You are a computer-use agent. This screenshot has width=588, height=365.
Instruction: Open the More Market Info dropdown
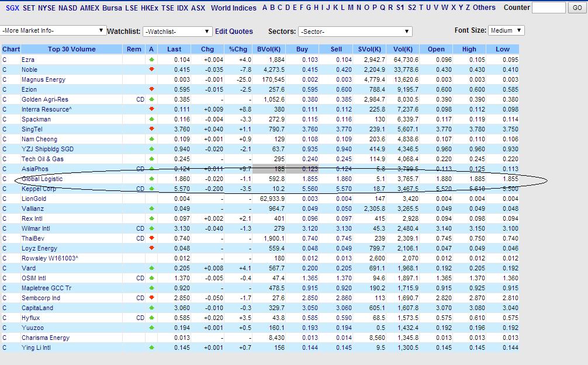pyautogui.click(x=54, y=31)
